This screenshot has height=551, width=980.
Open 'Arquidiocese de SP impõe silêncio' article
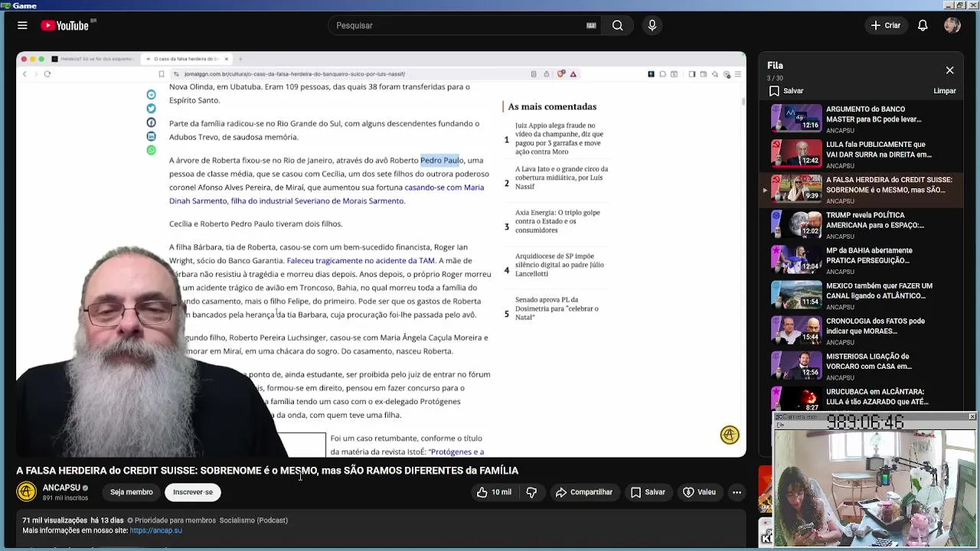[x=560, y=265]
